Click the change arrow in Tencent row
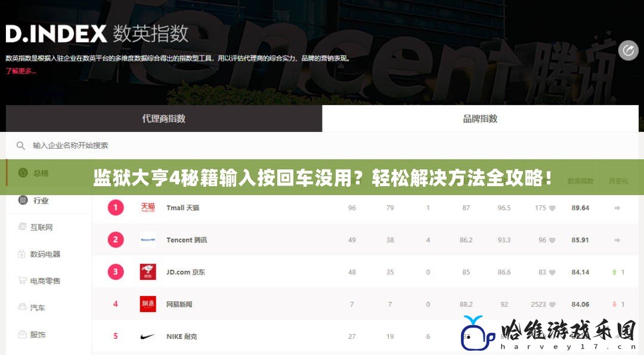The image size is (644, 355). coord(617,240)
